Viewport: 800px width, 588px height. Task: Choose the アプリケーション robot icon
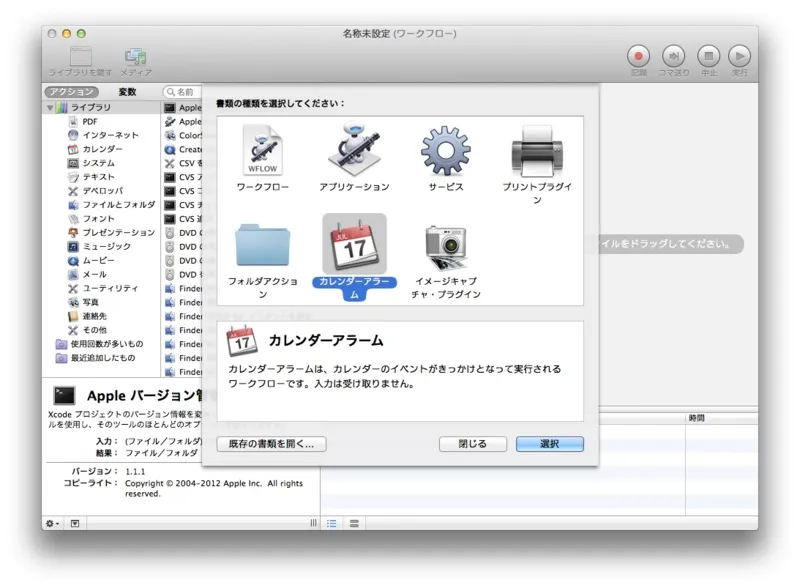354,152
